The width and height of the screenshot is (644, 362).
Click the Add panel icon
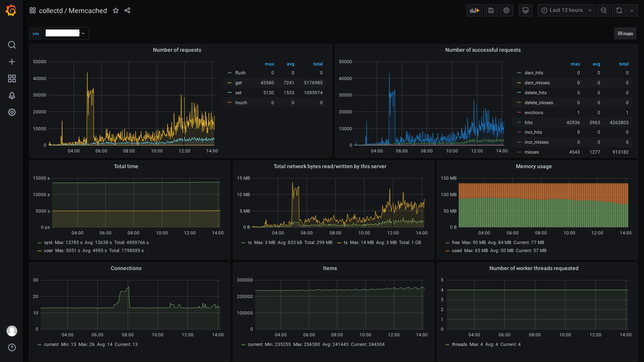(x=475, y=10)
